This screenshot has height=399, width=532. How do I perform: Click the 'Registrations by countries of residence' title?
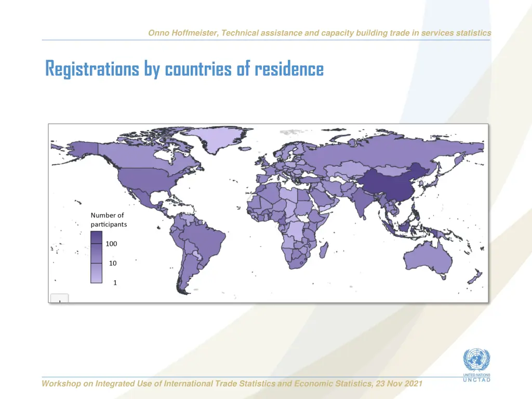(x=184, y=69)
